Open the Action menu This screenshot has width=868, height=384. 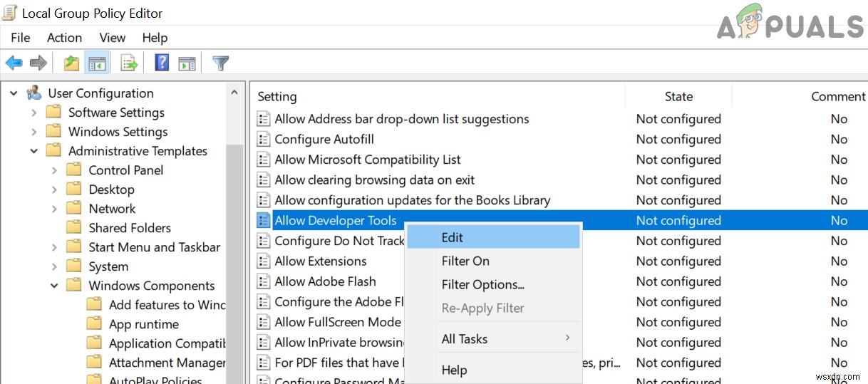coord(64,38)
